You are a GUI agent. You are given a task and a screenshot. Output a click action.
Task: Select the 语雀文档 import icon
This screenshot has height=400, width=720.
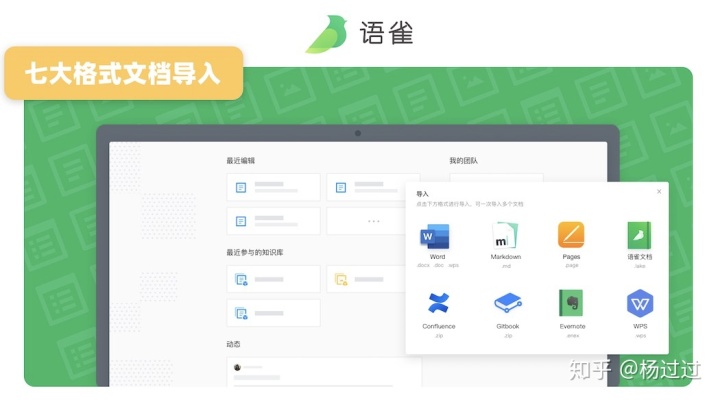[x=639, y=235]
